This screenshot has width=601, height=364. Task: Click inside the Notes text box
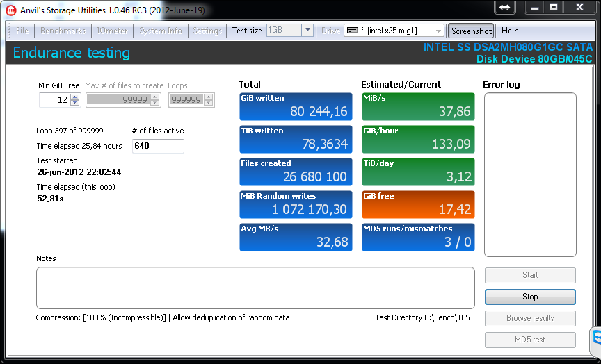coord(255,288)
